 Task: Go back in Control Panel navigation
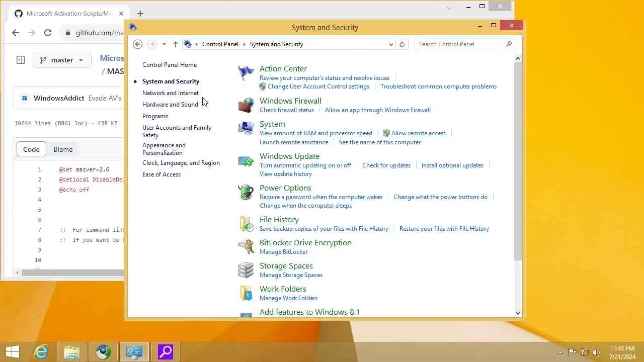point(137,44)
